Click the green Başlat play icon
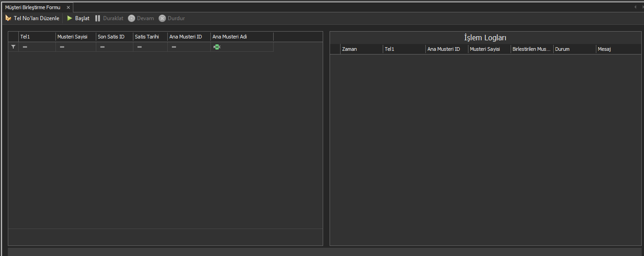 coord(70,18)
